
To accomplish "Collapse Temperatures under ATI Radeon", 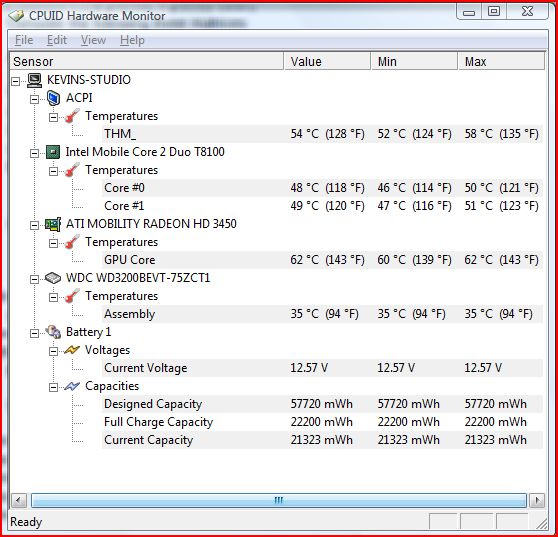I will click(53, 243).
